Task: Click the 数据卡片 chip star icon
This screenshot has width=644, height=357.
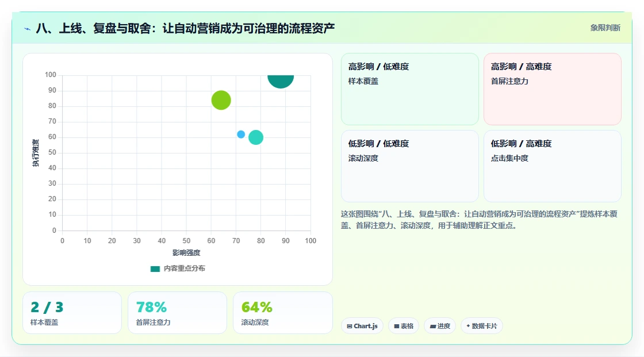Action: tap(468, 326)
